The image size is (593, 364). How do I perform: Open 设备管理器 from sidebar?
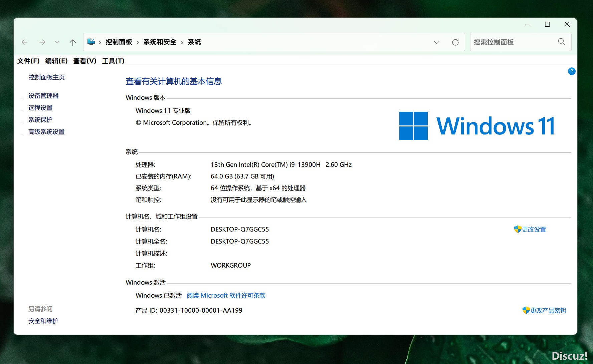pyautogui.click(x=43, y=96)
